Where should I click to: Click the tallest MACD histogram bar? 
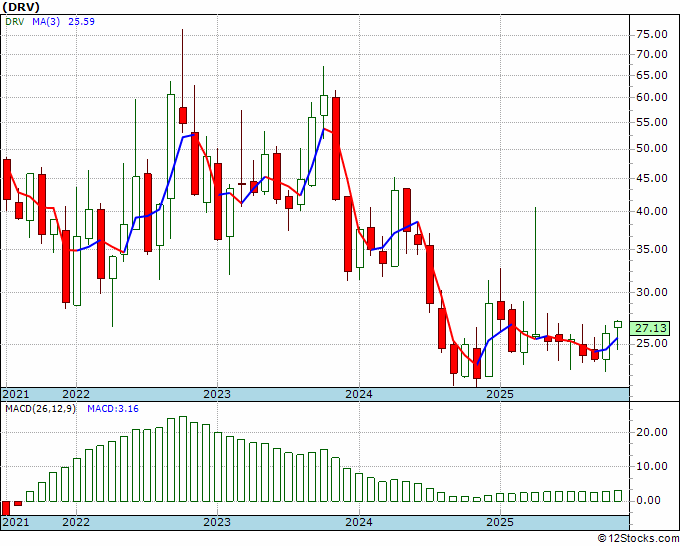coord(183,459)
